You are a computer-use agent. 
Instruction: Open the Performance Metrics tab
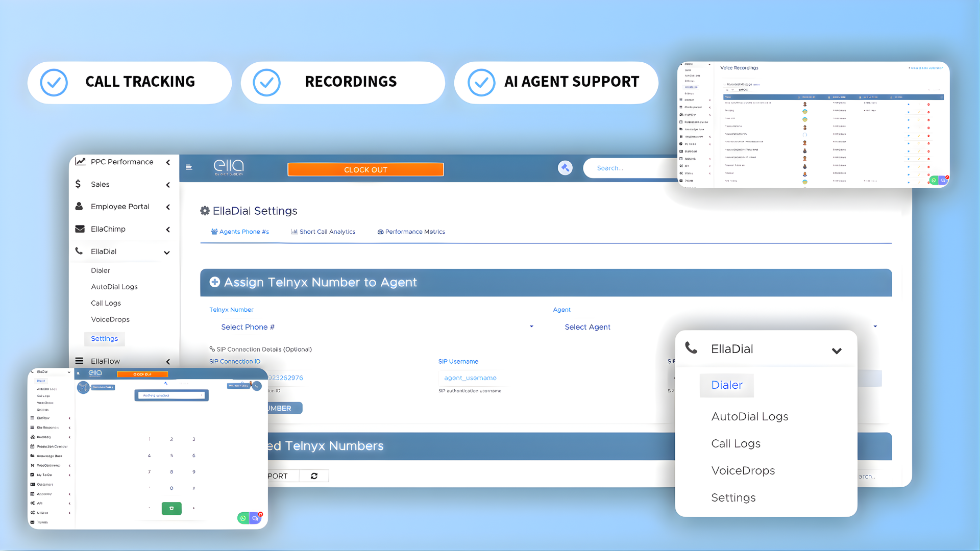pos(411,232)
